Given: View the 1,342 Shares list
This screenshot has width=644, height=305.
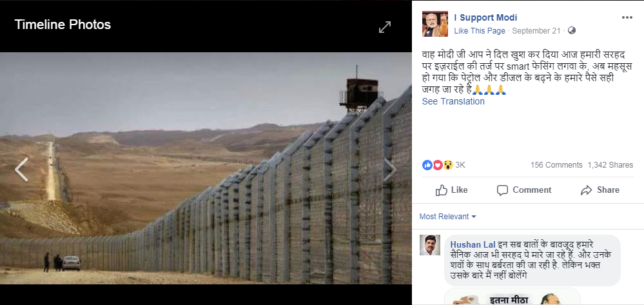Looking at the screenshot, I should point(610,165).
